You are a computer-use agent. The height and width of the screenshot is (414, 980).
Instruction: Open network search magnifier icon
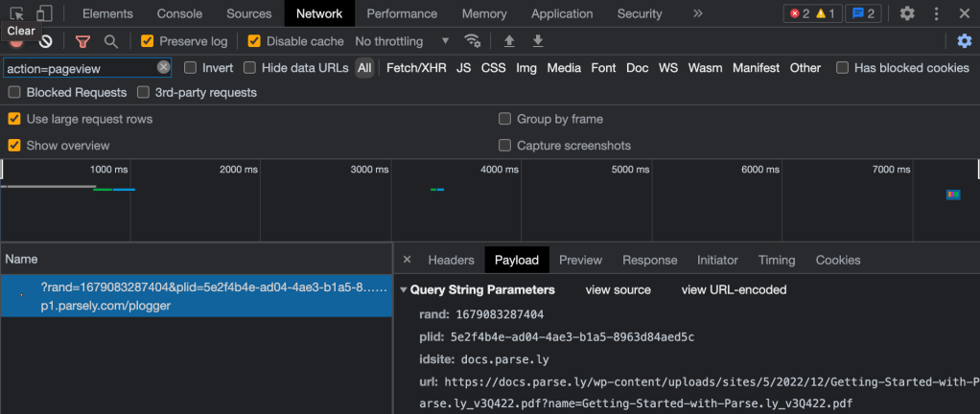[110, 41]
